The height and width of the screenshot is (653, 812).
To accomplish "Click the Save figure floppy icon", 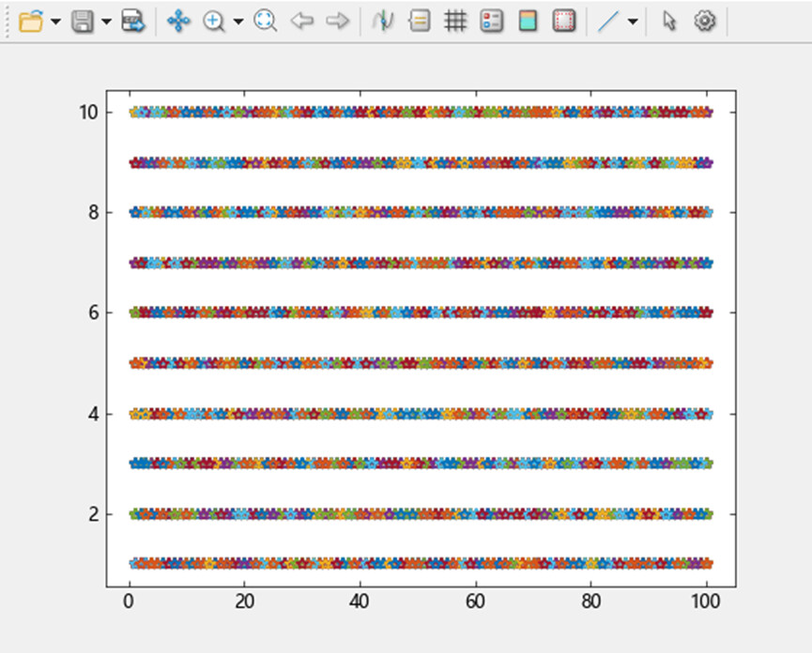I will point(83,22).
